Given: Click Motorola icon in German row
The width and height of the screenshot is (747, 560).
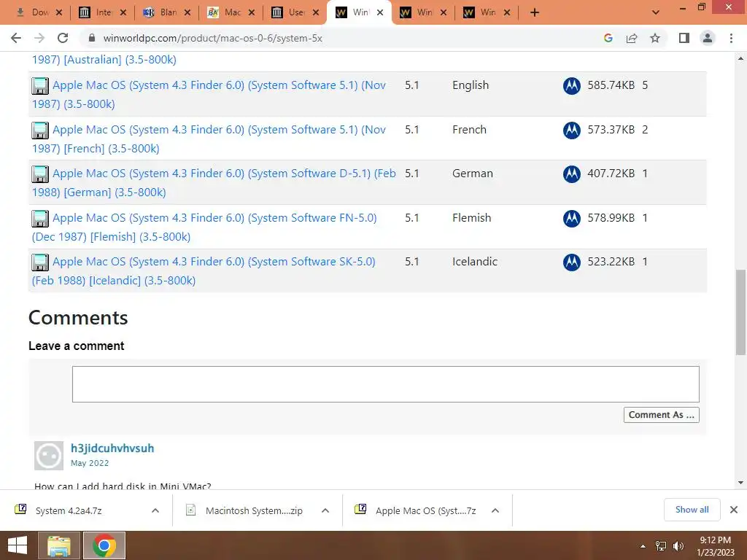Looking at the screenshot, I should 572,174.
